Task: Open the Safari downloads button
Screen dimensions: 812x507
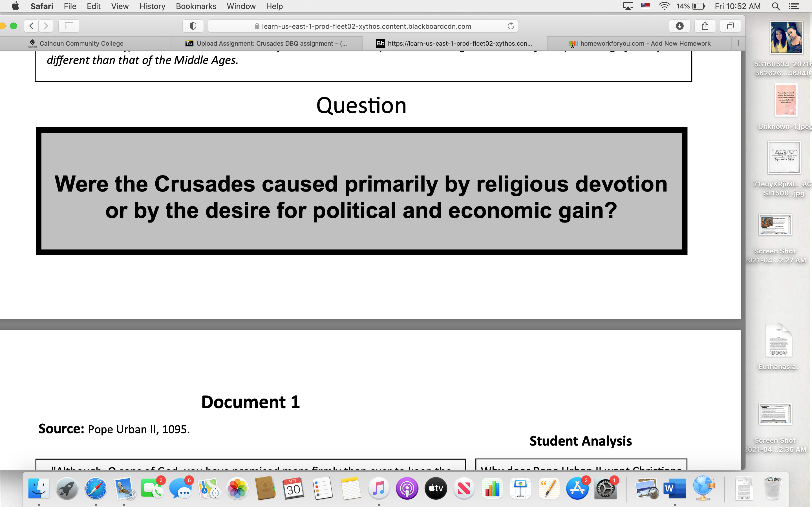Action: (x=679, y=26)
